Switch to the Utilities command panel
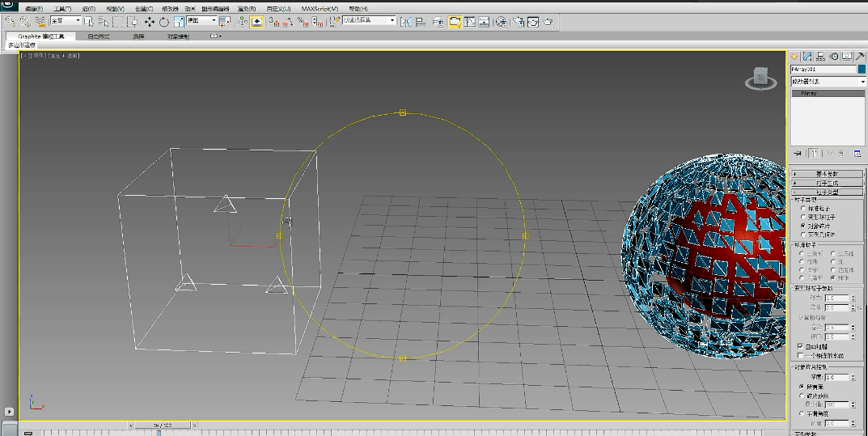 860,57
